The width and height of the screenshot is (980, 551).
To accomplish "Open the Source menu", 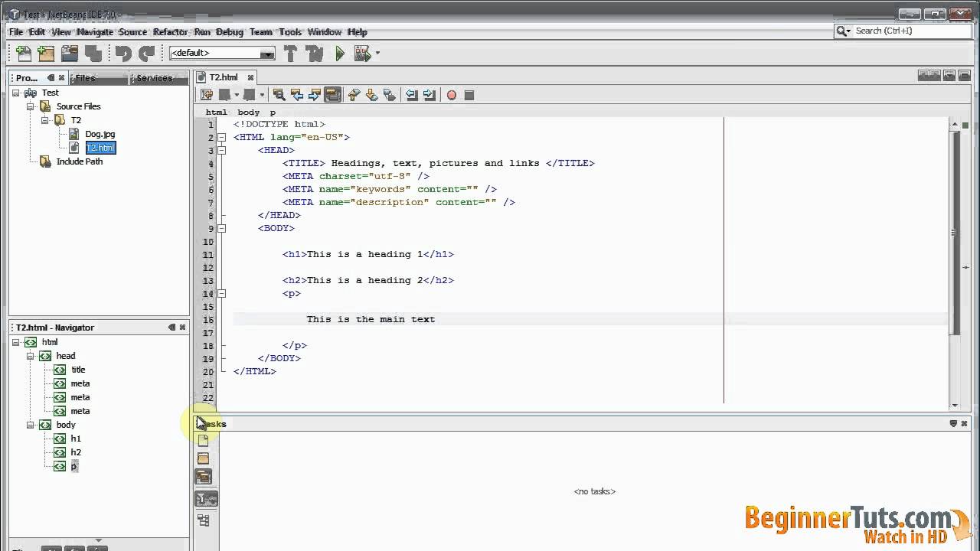I will [132, 32].
